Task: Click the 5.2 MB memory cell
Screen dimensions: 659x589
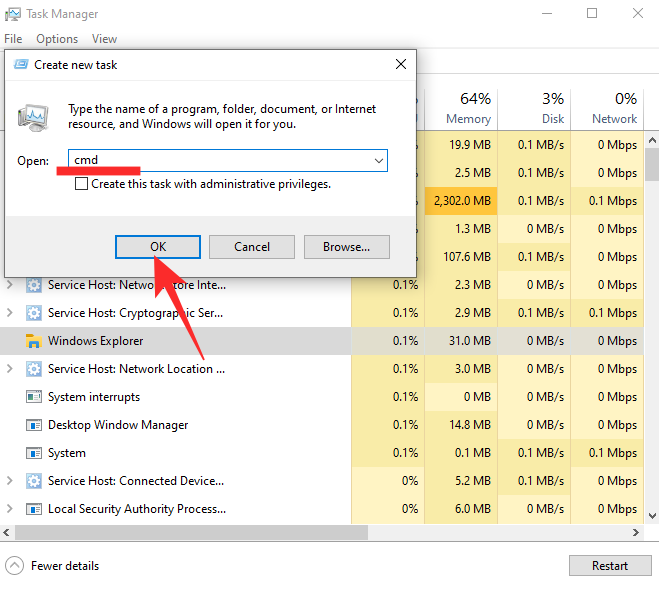Action: point(461,481)
